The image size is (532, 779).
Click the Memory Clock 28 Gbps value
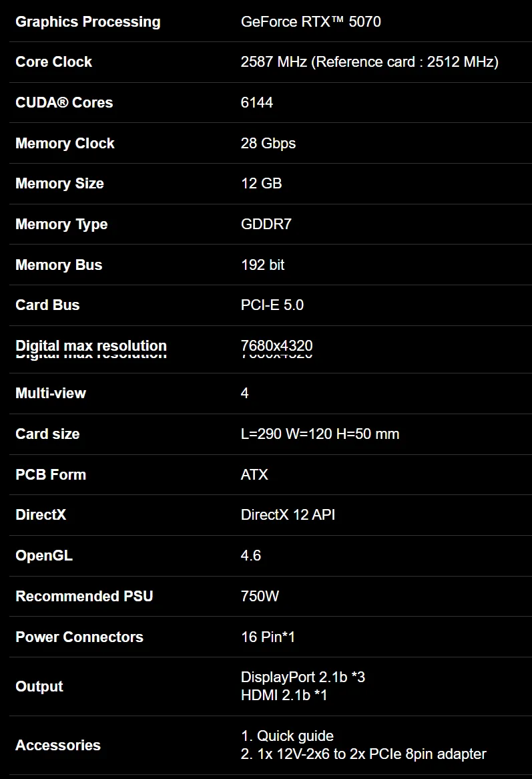268,143
